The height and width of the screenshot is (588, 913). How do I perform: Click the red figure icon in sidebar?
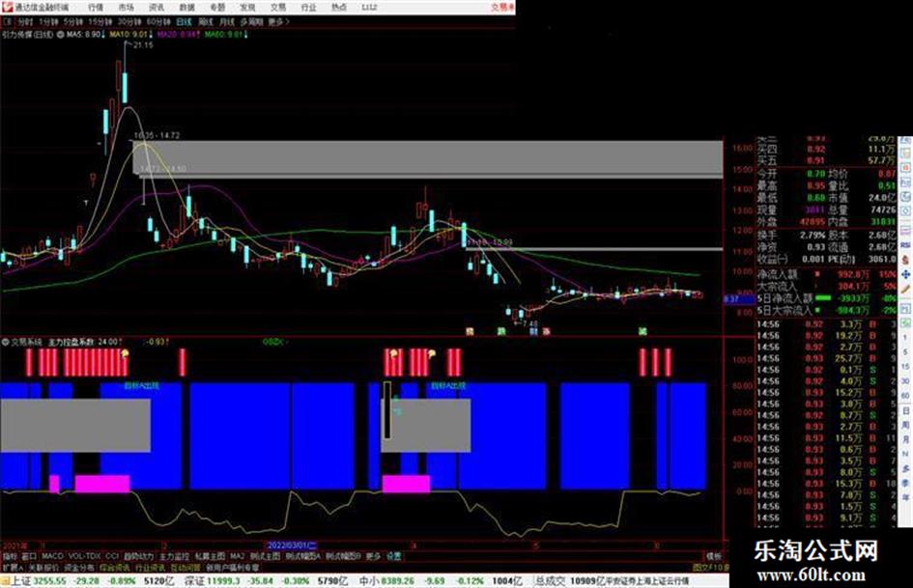905,259
